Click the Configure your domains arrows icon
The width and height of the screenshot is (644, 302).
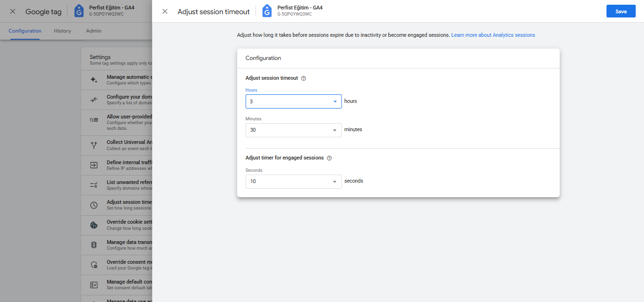tap(94, 100)
